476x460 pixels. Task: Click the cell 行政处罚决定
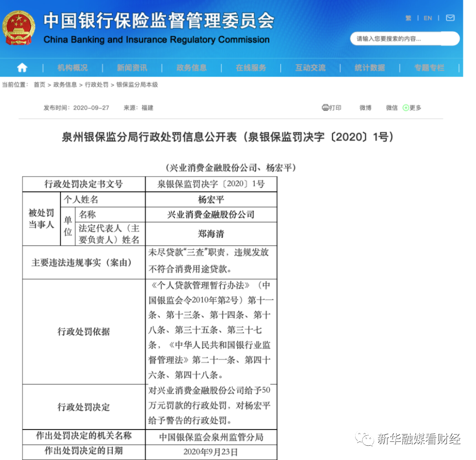[x=84, y=407]
